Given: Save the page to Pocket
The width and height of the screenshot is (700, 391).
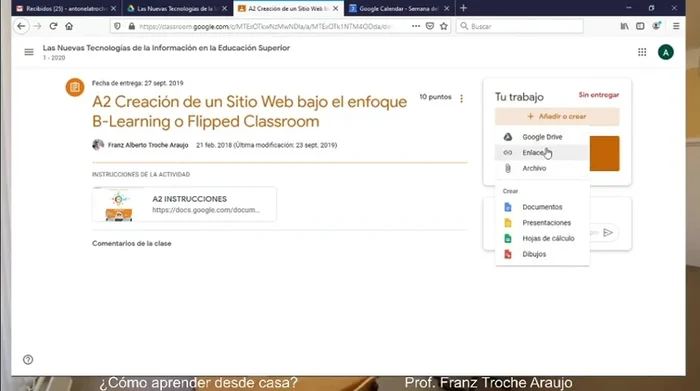Looking at the screenshot, I should point(429,26).
